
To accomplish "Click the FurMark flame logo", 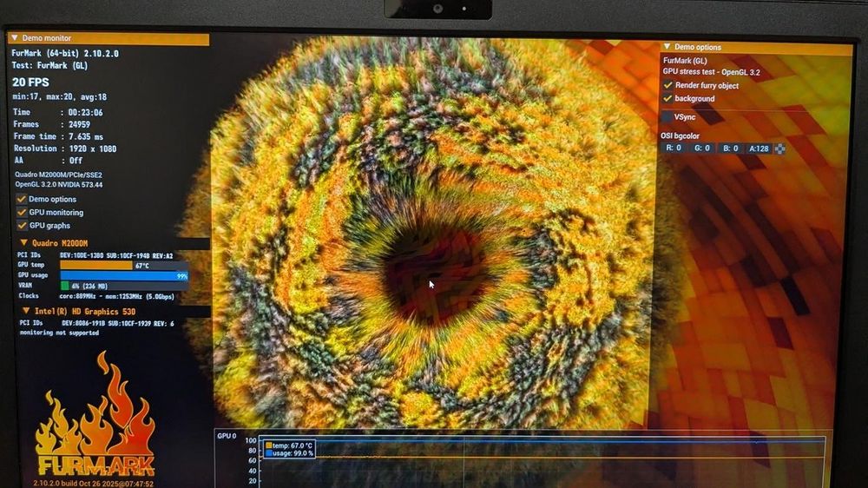I will pyautogui.click(x=95, y=415).
